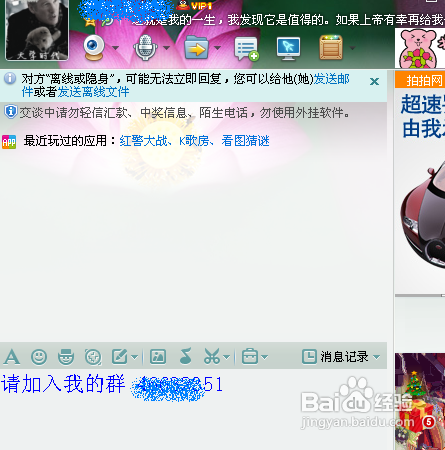This screenshot has width=445, height=450.
Task: Expand applications box dropdown arrow
Action: 352,48
